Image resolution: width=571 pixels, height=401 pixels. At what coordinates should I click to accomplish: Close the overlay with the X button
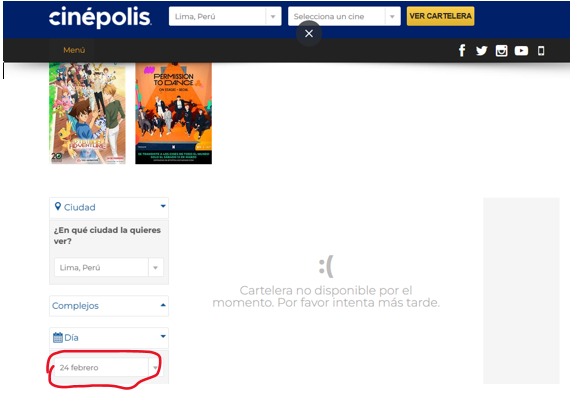coord(309,34)
